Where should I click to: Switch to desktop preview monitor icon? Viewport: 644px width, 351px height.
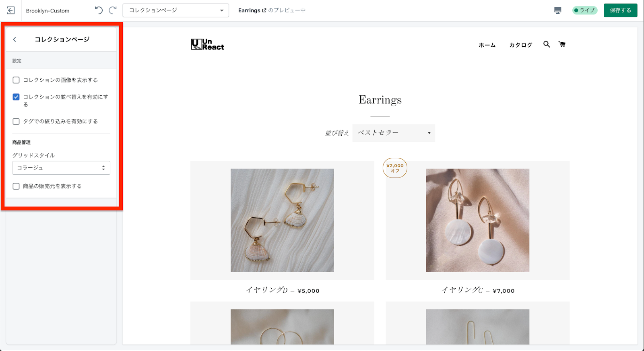(558, 10)
